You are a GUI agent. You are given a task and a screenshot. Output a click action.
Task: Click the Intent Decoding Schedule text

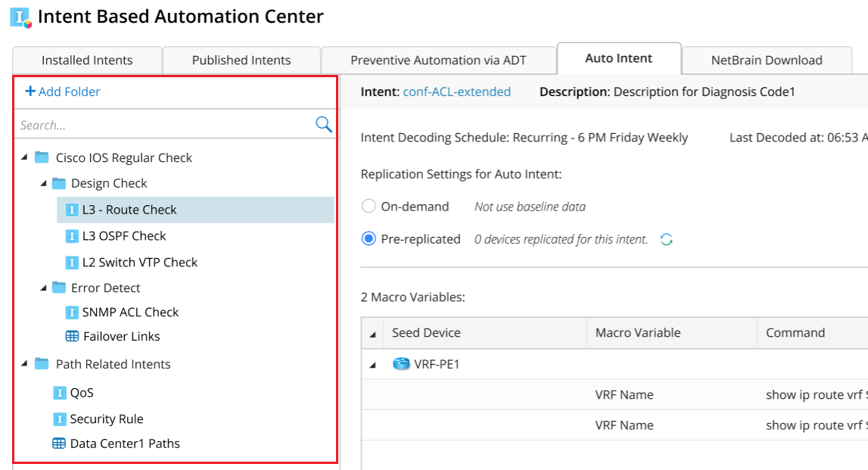pos(524,137)
